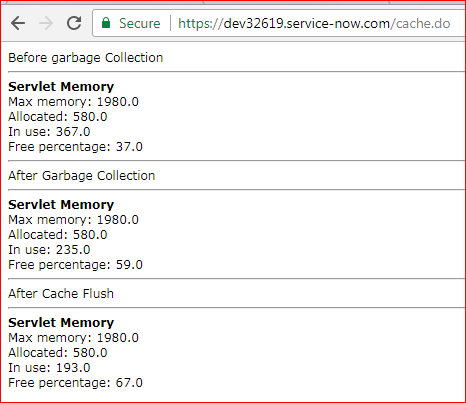This screenshot has height=403, width=466.
Task: Click the first Max memory: 1980.0 line
Action: click(73, 102)
